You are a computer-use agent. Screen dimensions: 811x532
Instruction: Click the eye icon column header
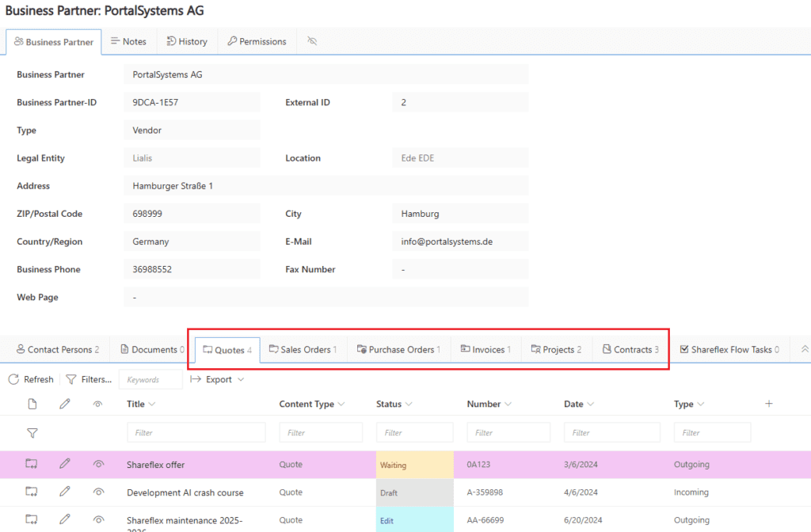click(x=97, y=404)
